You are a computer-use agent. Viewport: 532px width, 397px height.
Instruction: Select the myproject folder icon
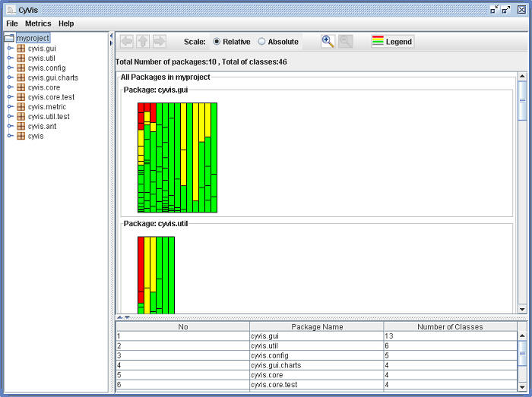(10, 38)
